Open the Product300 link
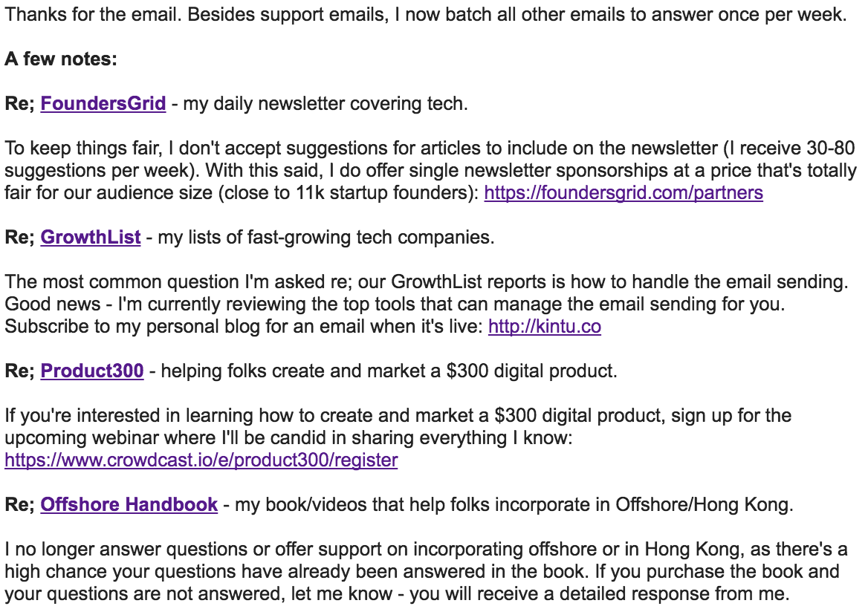868x609 pixels. 92,371
